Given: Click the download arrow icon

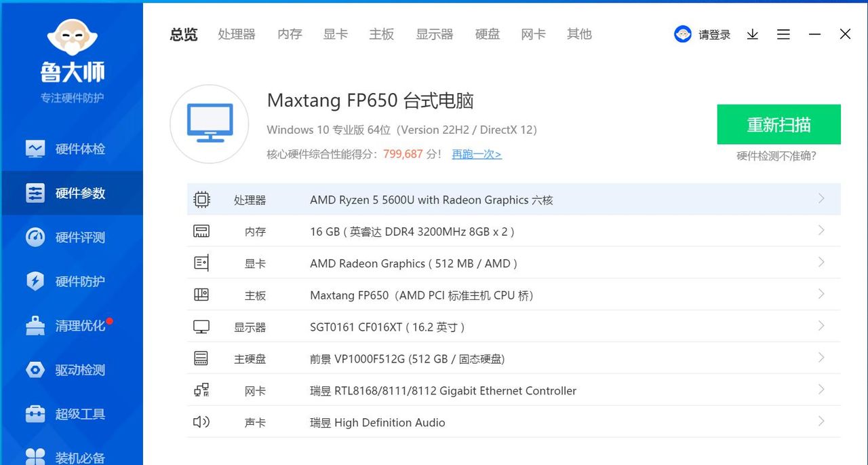Looking at the screenshot, I should coord(752,35).
